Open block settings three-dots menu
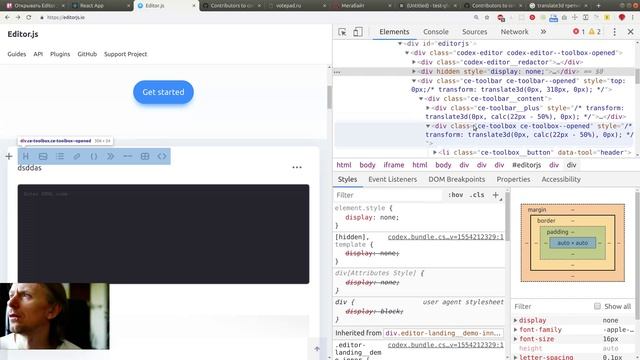 pos(297,167)
